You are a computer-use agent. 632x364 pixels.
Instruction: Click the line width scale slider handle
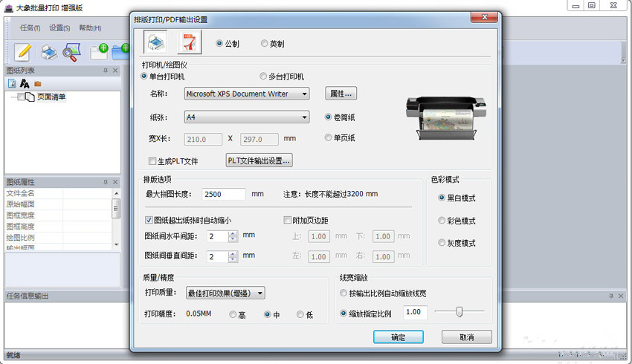(x=460, y=312)
